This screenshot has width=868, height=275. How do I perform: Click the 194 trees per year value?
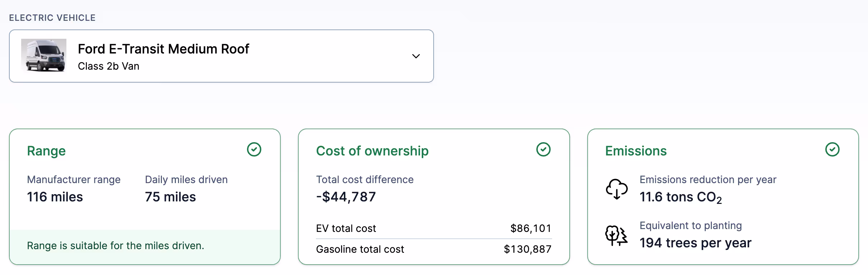pos(695,243)
